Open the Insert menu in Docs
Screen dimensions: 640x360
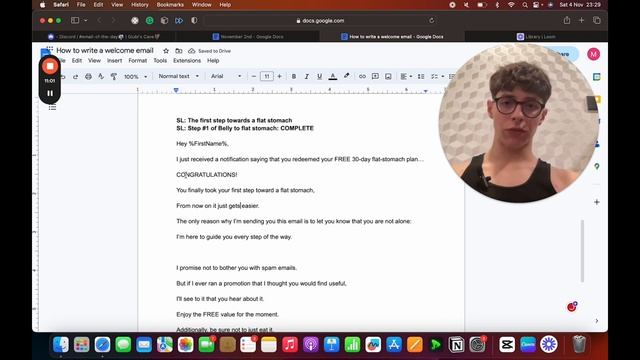(114, 61)
